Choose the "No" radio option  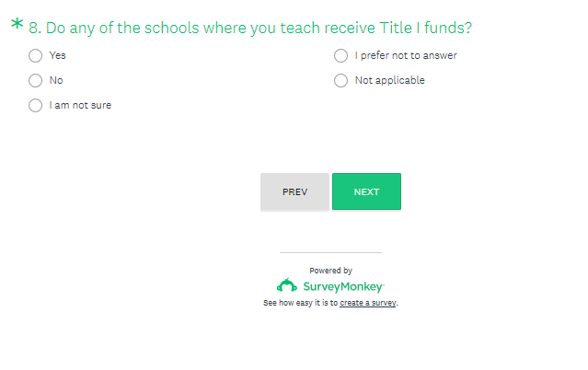(x=35, y=80)
